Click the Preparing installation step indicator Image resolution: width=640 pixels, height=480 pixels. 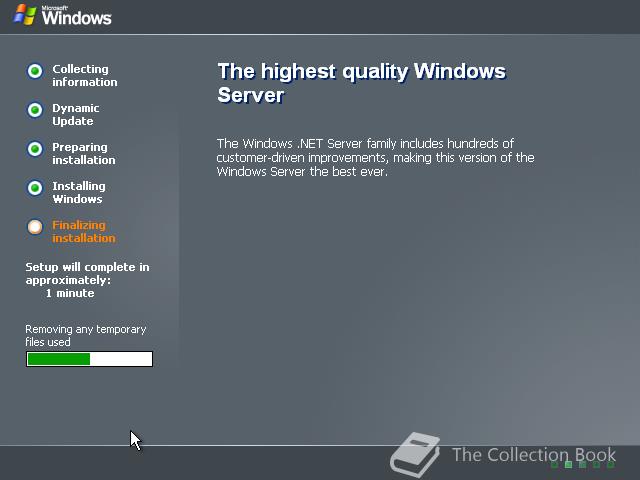(x=35, y=149)
